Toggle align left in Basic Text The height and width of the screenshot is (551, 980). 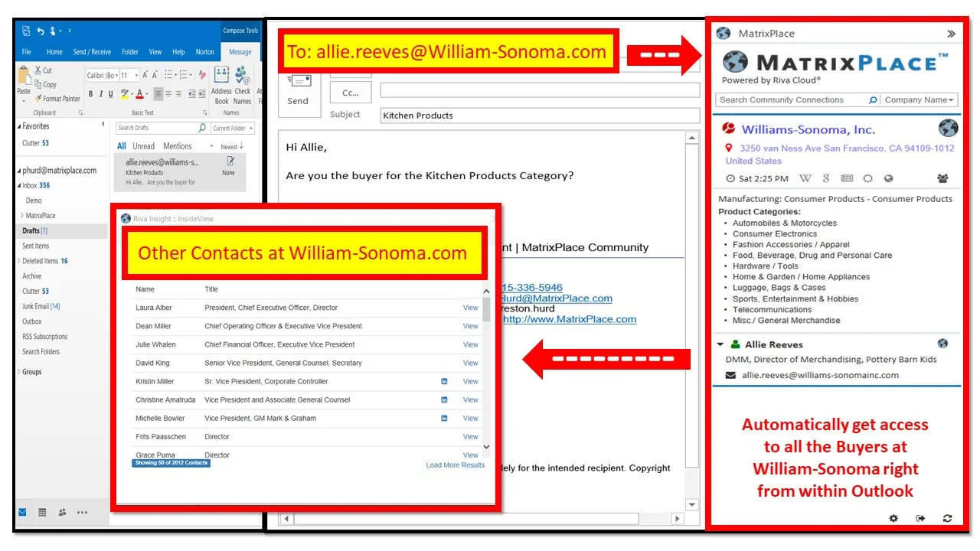(158, 94)
